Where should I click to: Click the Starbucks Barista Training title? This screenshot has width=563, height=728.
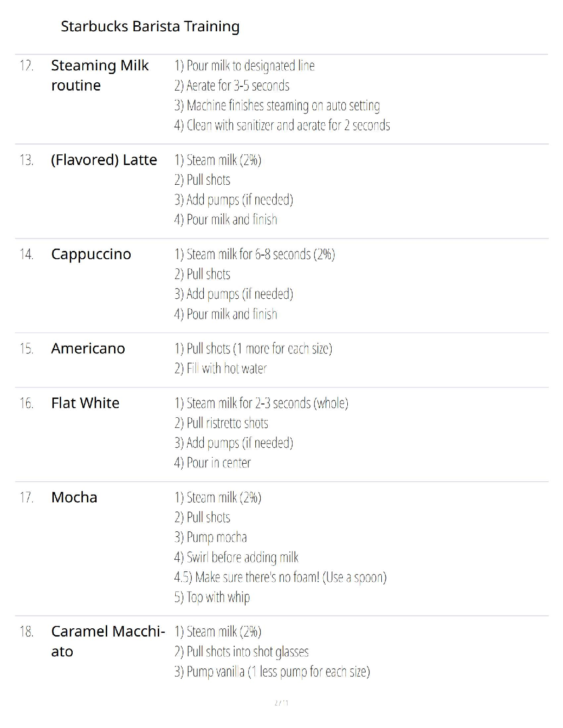tap(150, 27)
